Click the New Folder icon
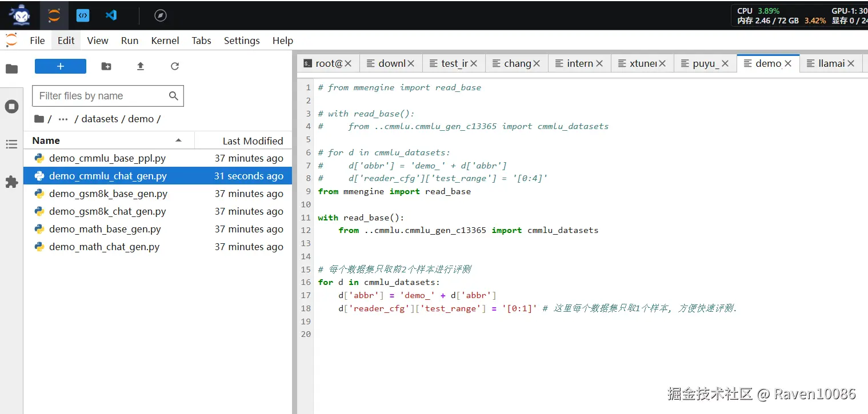868x414 pixels. 106,66
